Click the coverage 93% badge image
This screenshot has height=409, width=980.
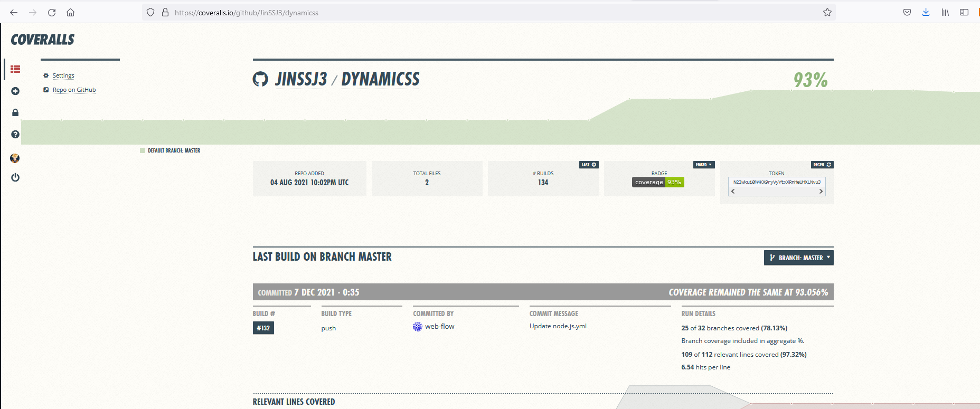(x=658, y=182)
